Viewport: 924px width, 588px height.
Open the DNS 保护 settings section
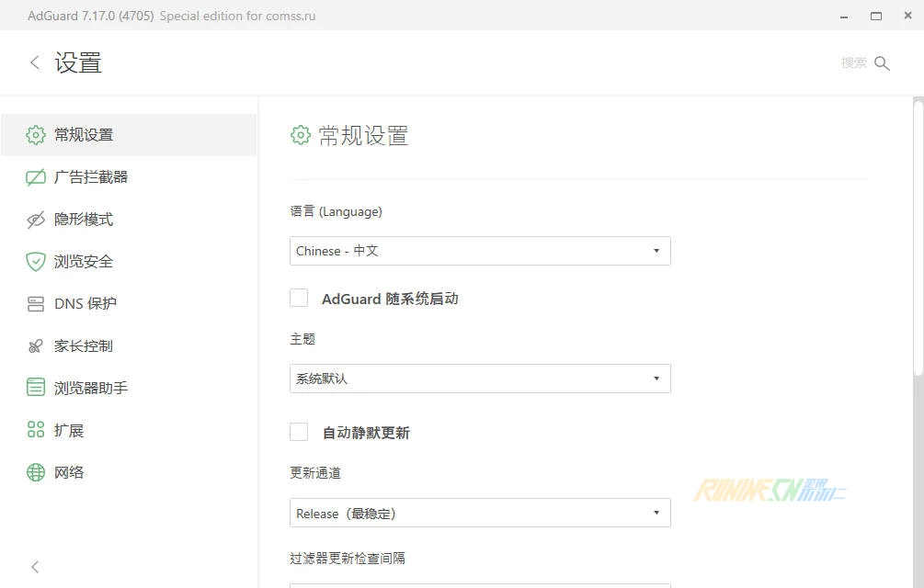[86, 304]
